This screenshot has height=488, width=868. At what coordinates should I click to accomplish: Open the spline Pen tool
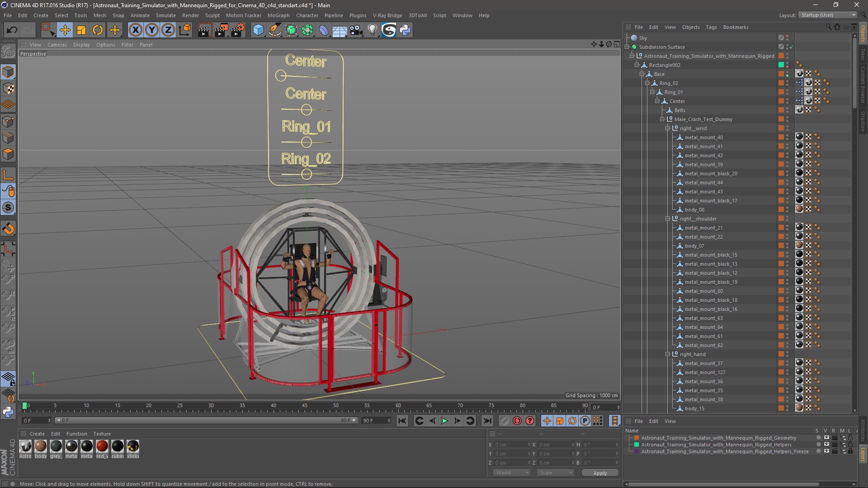click(274, 30)
